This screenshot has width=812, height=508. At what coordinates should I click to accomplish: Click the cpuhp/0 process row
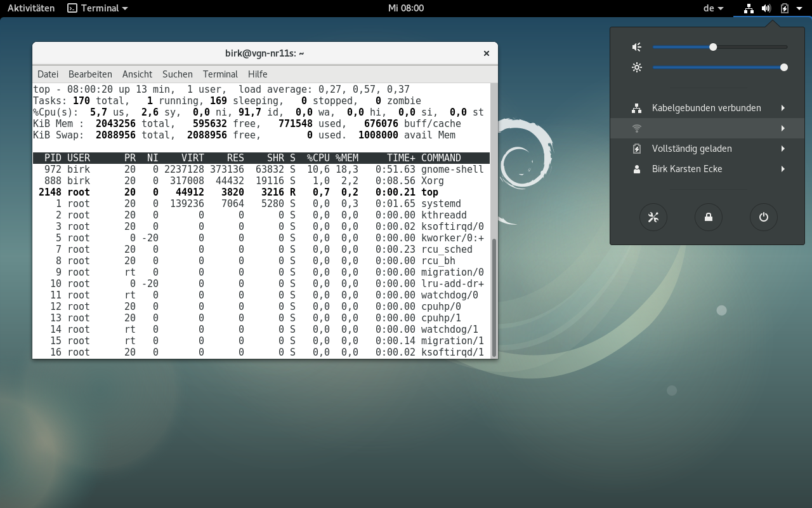261,307
